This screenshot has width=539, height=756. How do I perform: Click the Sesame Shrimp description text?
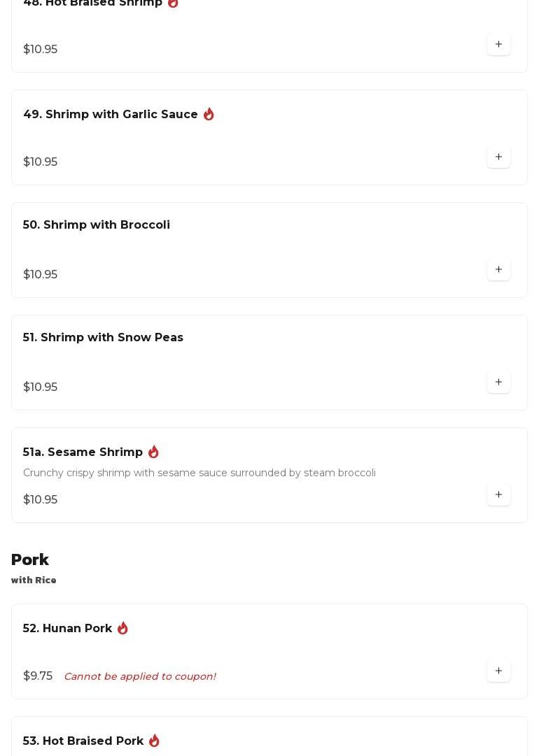click(199, 473)
